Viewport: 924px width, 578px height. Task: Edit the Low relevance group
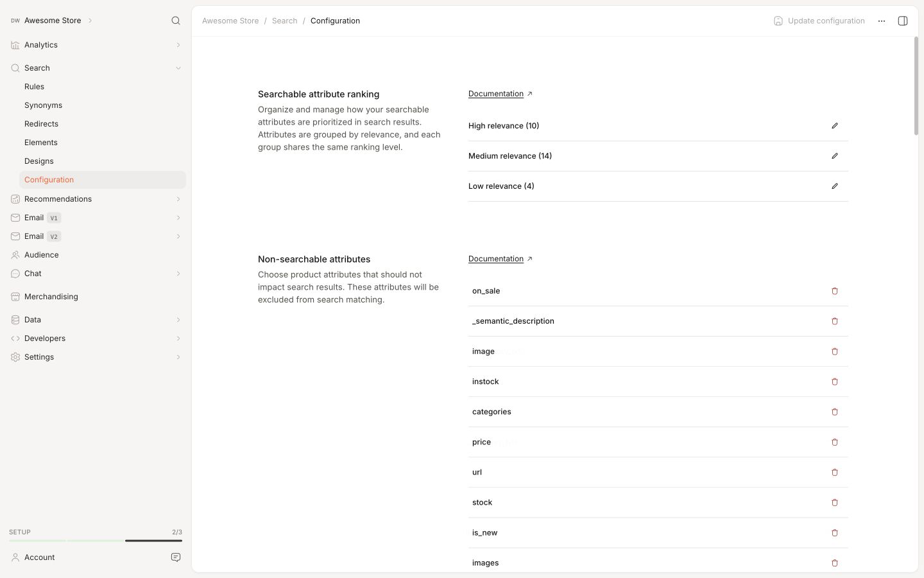coord(835,186)
